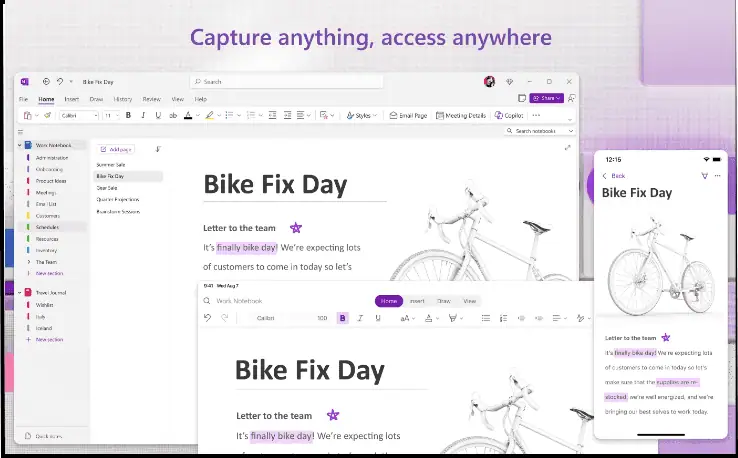Click the sort pages icon beside Add page
Viewport: 738px width, 458px height.
click(x=158, y=149)
